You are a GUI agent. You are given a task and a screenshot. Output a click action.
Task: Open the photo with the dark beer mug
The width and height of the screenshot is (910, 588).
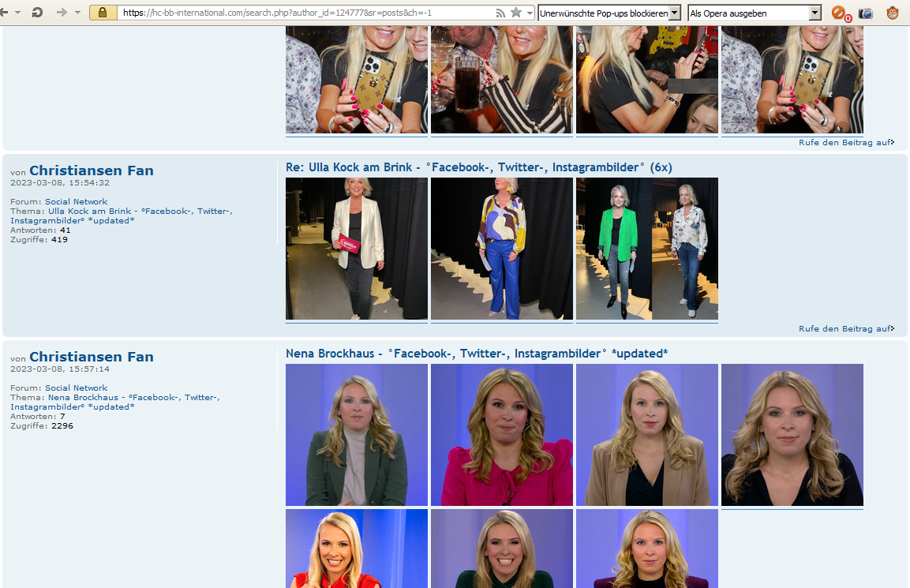pyautogui.click(x=501, y=80)
